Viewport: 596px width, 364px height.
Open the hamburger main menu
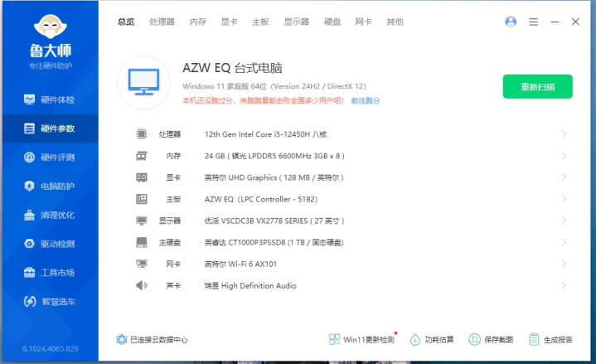[533, 22]
